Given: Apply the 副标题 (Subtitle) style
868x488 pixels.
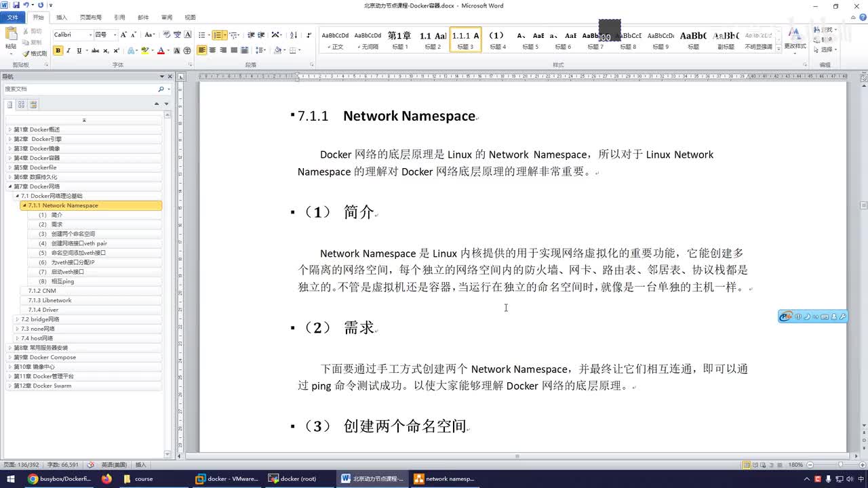Looking at the screenshot, I should point(726,40).
